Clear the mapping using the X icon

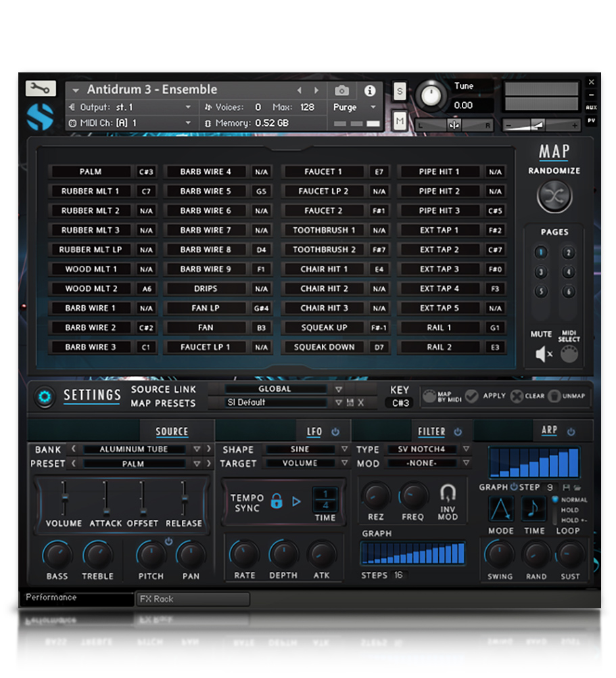(x=516, y=397)
